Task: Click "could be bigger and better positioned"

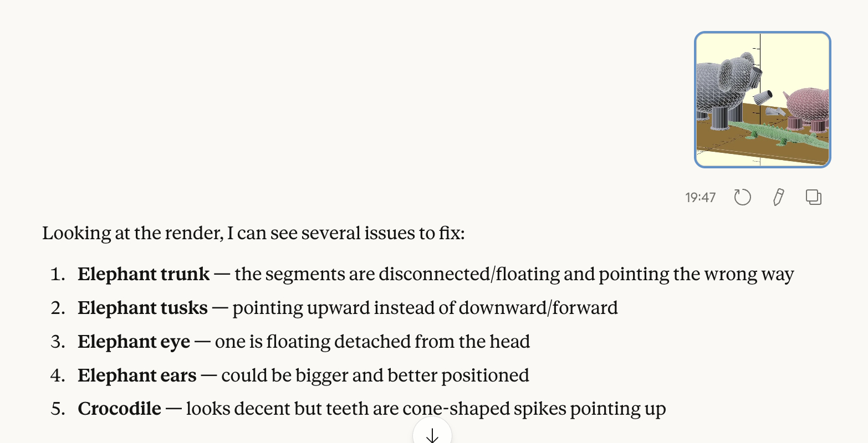Action: coord(375,375)
